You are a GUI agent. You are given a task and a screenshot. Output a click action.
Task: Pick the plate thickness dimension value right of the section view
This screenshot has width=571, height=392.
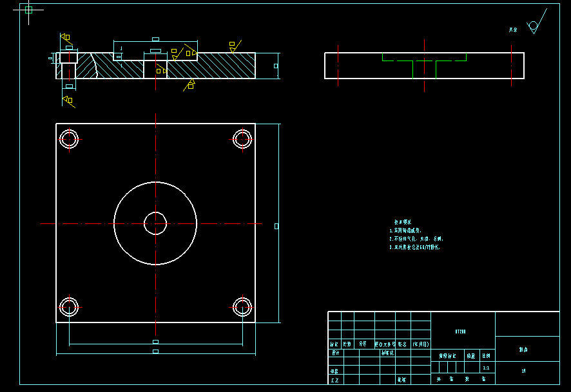click(x=276, y=66)
